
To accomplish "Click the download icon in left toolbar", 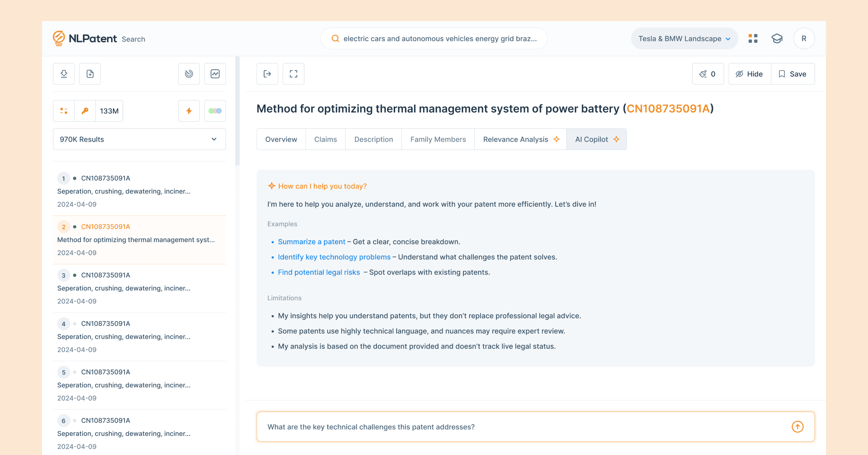I will [x=64, y=74].
